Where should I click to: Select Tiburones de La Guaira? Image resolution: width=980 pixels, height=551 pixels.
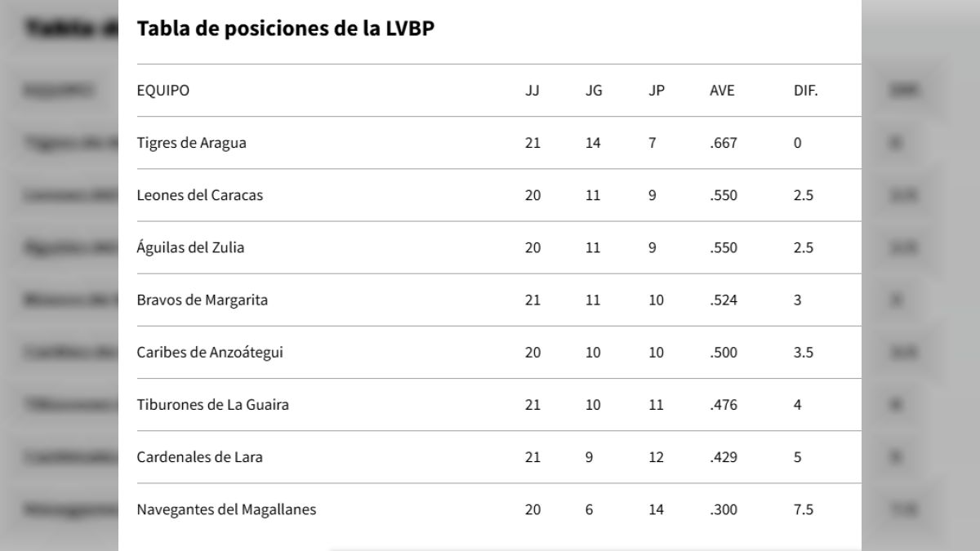tap(212, 405)
